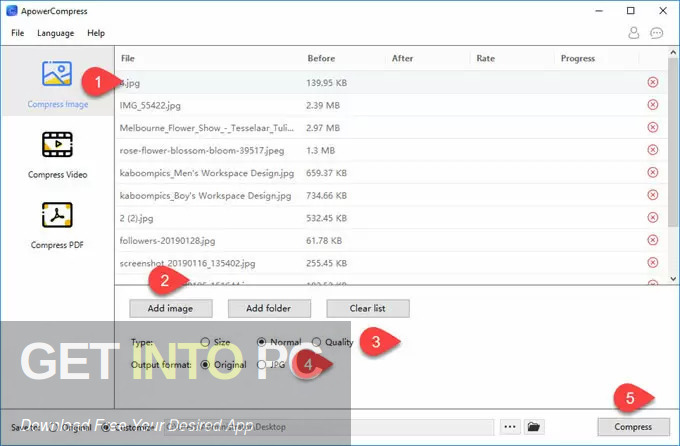The image size is (680, 446).
Task: Click the Rate column header
Action: pos(486,59)
